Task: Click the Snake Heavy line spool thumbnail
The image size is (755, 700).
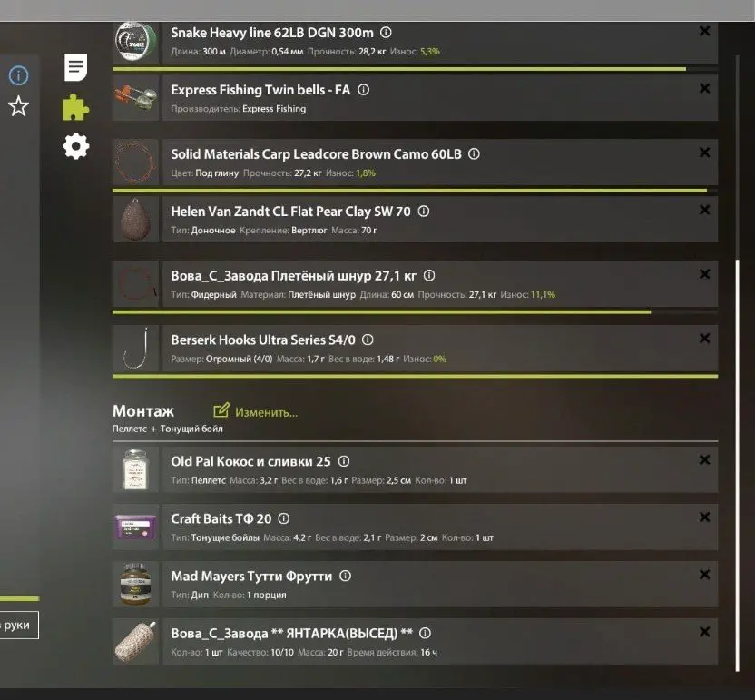Action: point(136,42)
